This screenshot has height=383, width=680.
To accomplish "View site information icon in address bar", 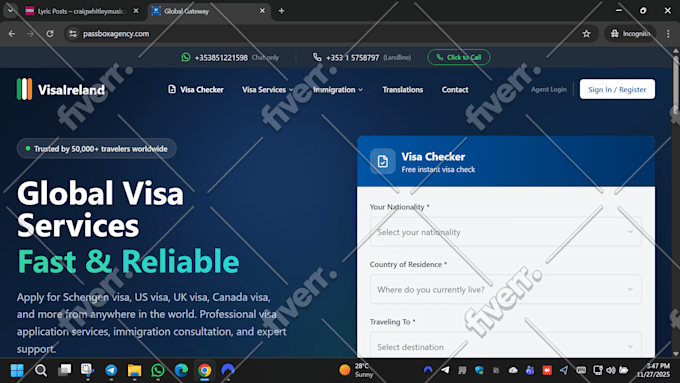I will [x=73, y=33].
